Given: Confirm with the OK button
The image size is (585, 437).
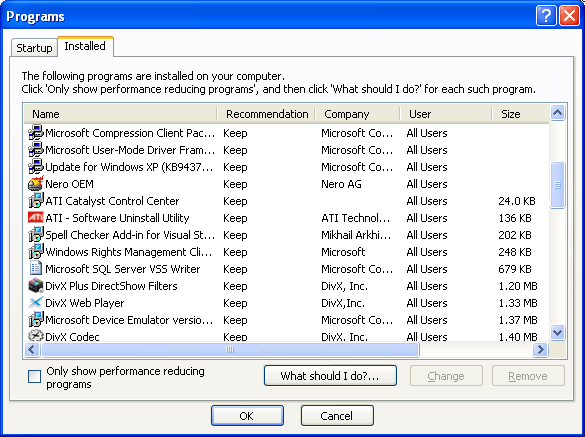Looking at the screenshot, I should coord(247,416).
